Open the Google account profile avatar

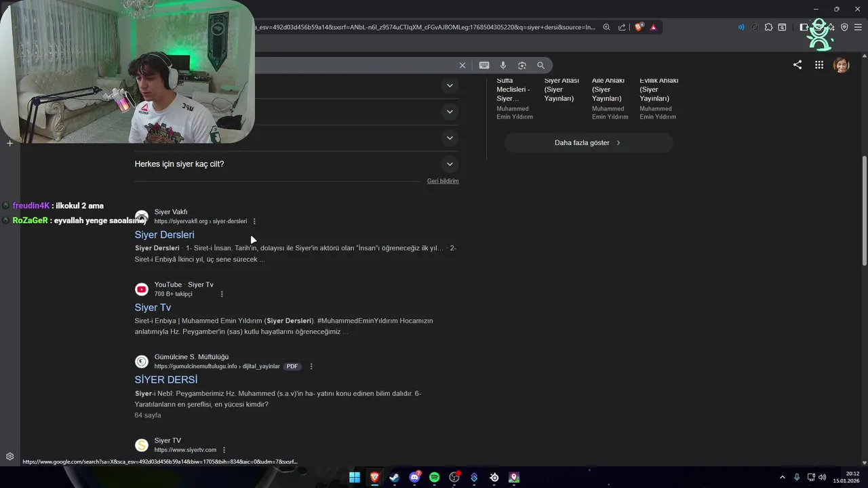[x=842, y=65]
